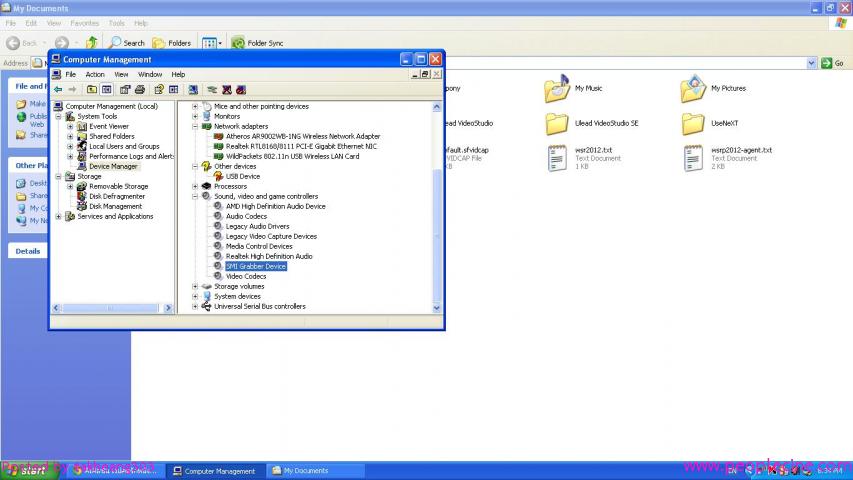This screenshot has width=853, height=480.
Task: Collapse the Network adapters node
Action: pyautogui.click(x=195, y=126)
